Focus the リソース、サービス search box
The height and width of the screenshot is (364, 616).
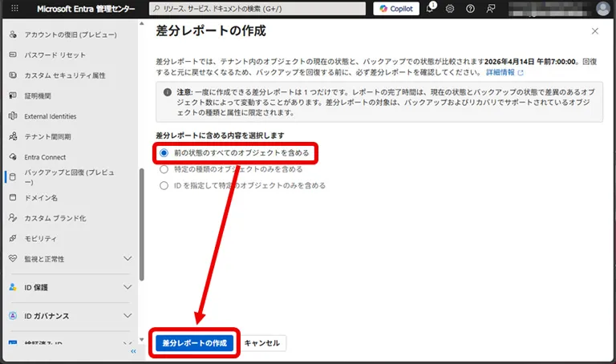click(257, 9)
